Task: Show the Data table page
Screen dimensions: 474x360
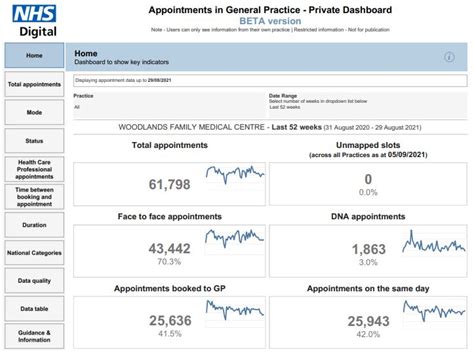Action: (34, 309)
